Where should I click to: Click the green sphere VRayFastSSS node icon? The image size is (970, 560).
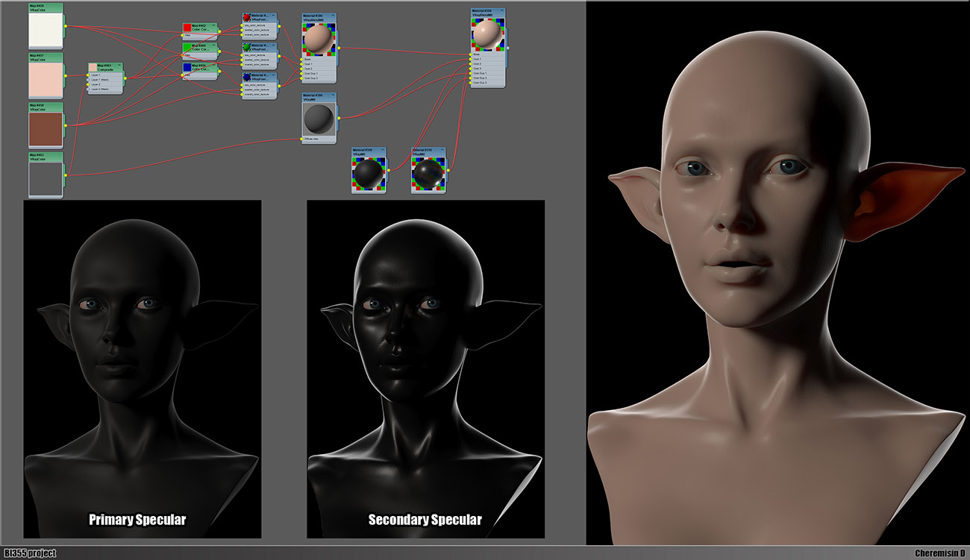click(x=246, y=48)
